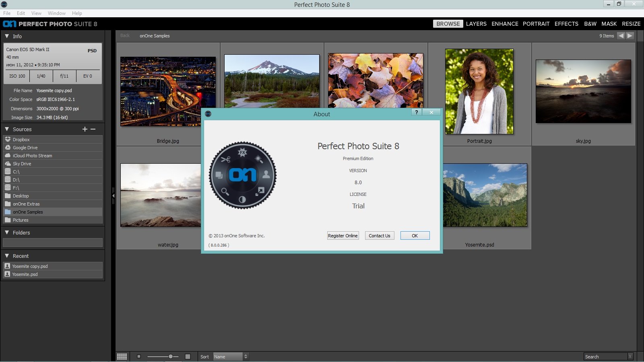The height and width of the screenshot is (362, 644).
Task: Go to next item with right arrow
Action: pos(630,36)
